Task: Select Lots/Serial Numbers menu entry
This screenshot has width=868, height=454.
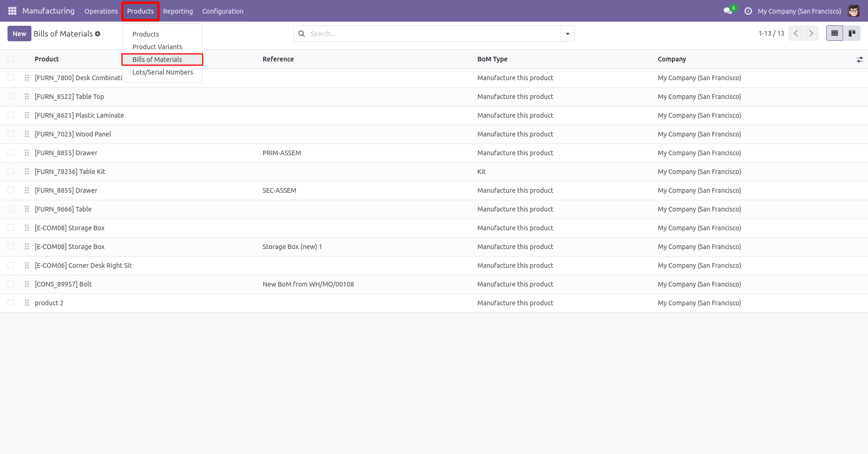Action: click(x=162, y=72)
